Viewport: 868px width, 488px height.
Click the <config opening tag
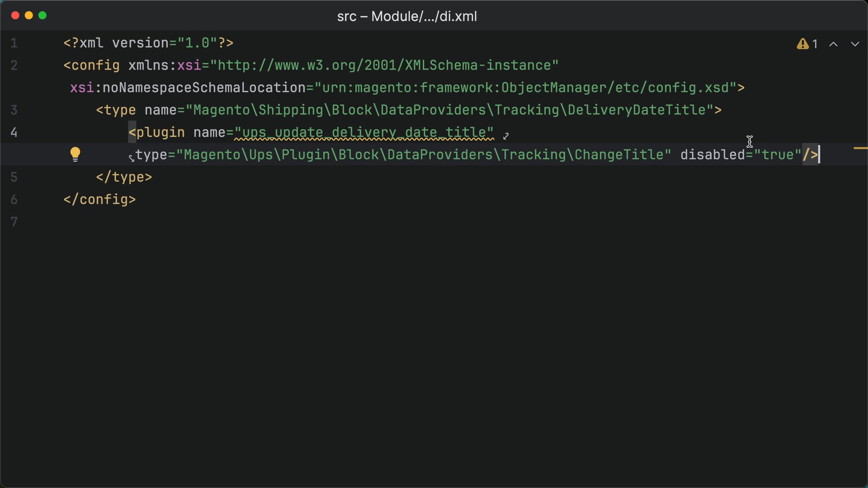[91, 65]
